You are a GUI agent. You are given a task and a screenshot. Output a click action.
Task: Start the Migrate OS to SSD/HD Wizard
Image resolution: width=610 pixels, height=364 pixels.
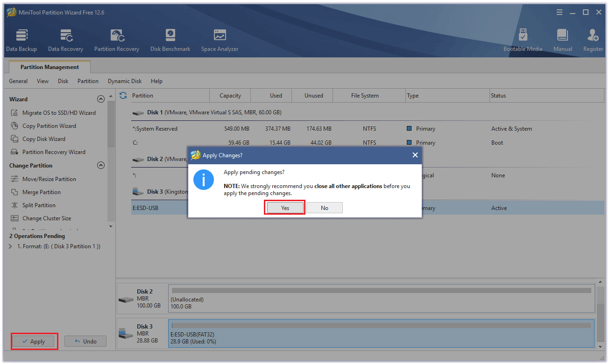[53, 113]
